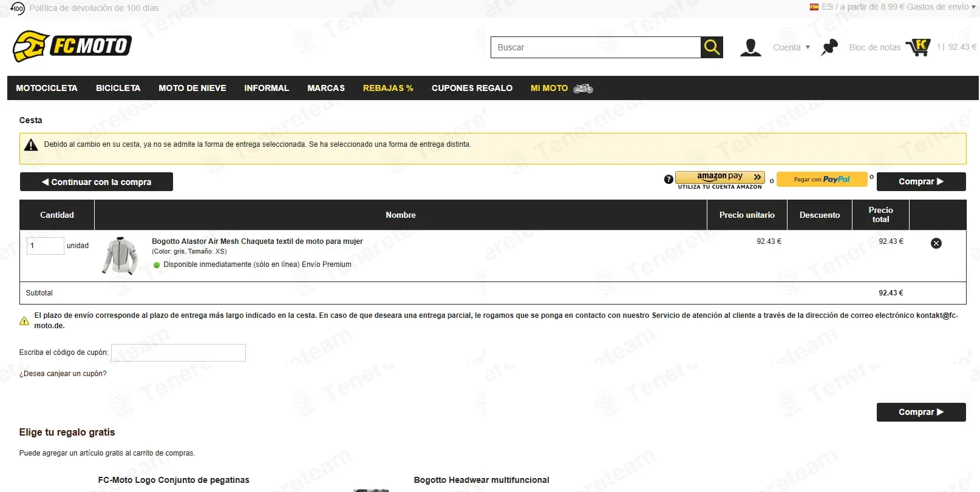Focus the Buscar search field
The width and height of the screenshot is (980, 492).
(596, 47)
